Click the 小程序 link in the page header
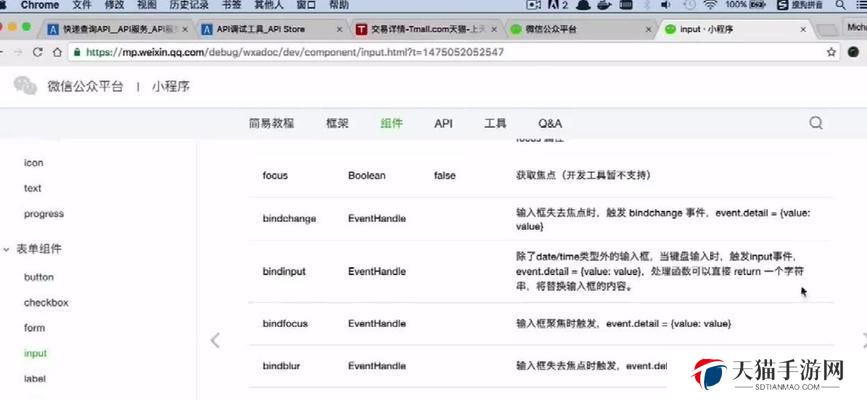This screenshot has height=400, width=867. click(170, 87)
